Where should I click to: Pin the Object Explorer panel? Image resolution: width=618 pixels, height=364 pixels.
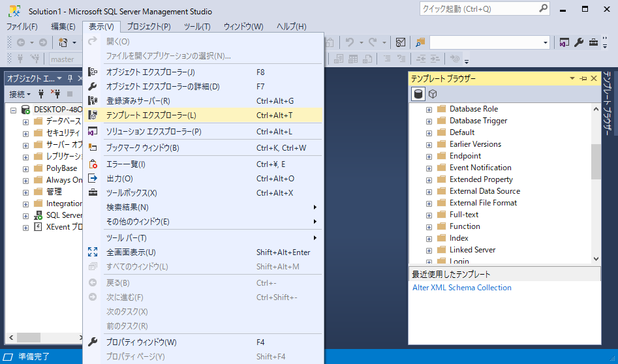[x=70, y=78]
